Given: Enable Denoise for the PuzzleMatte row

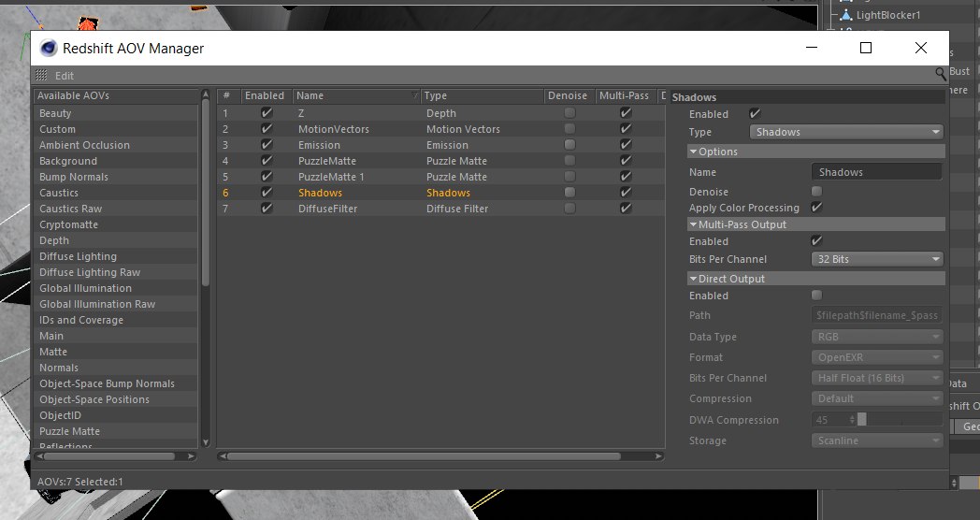Looking at the screenshot, I should [x=569, y=161].
